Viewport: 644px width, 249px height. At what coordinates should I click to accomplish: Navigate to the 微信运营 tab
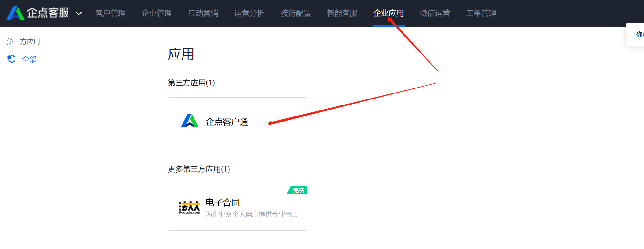tap(435, 13)
